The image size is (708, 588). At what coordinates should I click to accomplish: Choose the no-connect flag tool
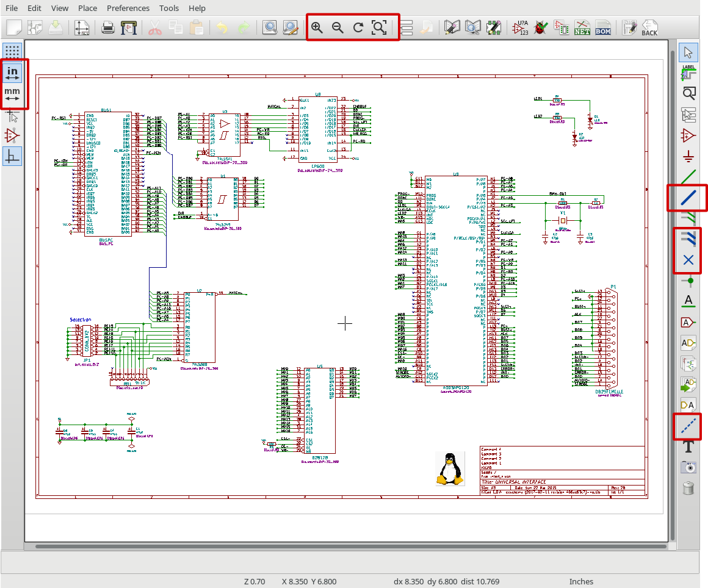[688, 260]
